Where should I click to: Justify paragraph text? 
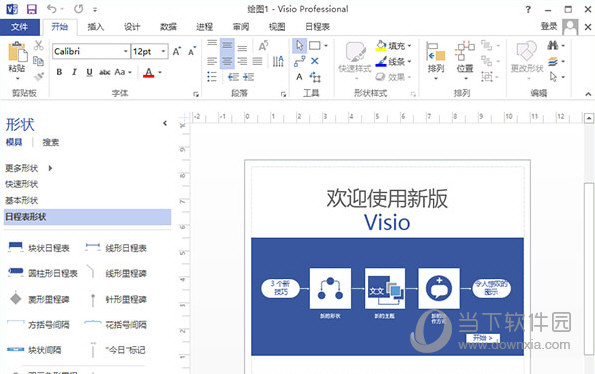[257, 61]
